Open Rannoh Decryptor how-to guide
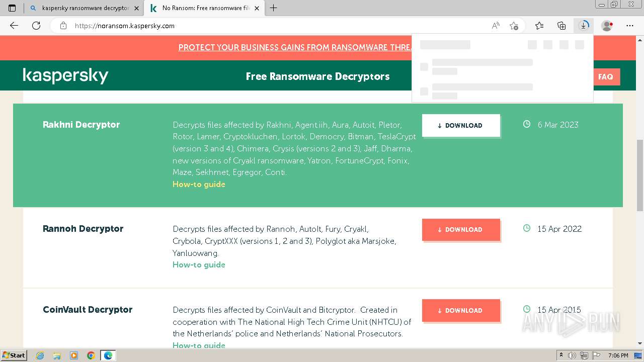Viewport: 644px width, 362px height. tap(199, 265)
